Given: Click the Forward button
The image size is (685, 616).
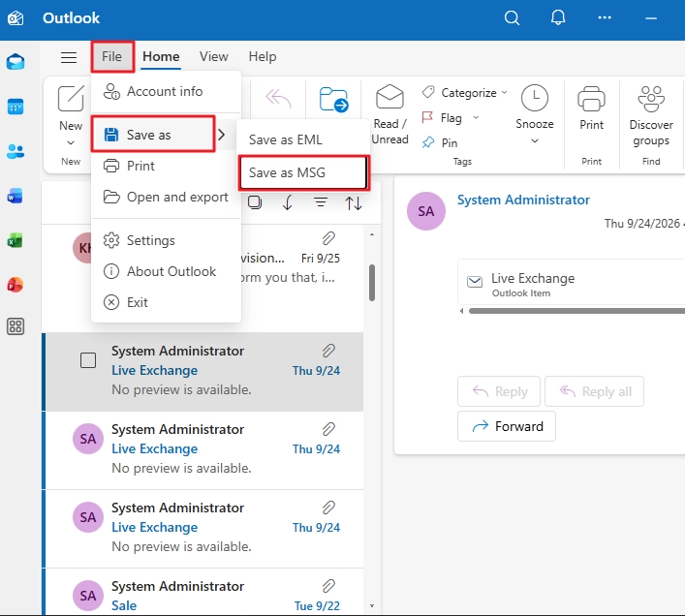Looking at the screenshot, I should point(507,426).
